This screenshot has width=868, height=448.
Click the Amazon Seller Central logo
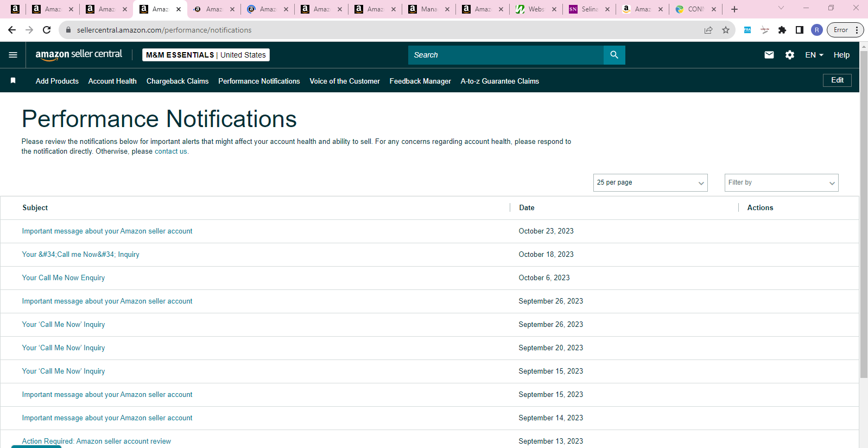(79, 55)
